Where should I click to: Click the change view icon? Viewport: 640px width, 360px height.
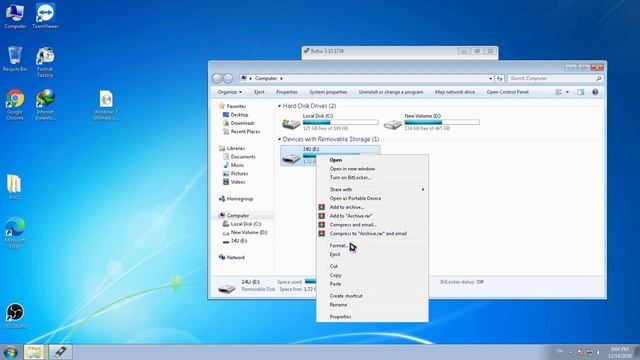(x=559, y=92)
